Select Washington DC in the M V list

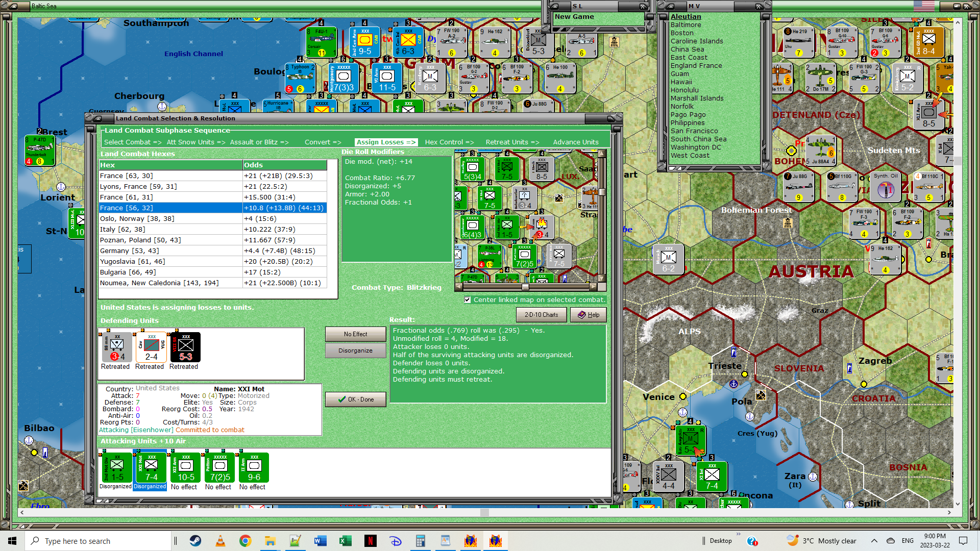[696, 147]
